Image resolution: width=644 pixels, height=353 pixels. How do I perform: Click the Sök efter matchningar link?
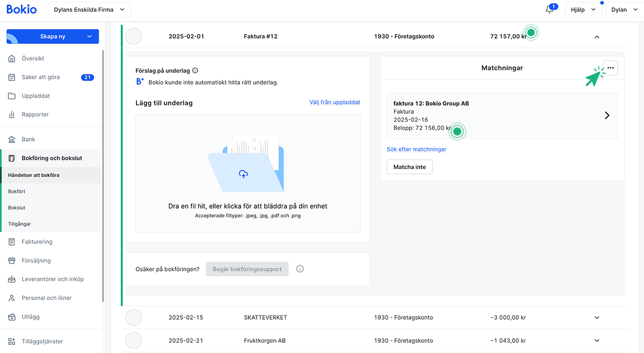click(x=416, y=149)
